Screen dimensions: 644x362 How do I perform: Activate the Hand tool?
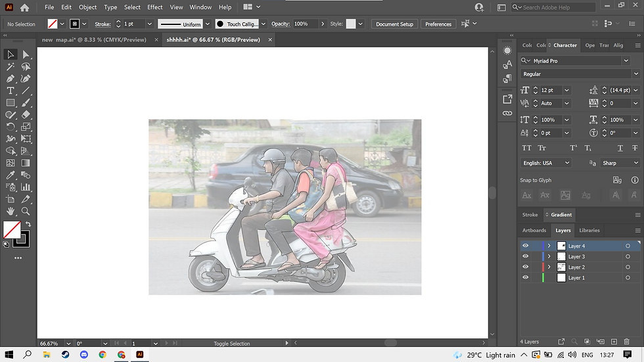pyautogui.click(x=11, y=211)
